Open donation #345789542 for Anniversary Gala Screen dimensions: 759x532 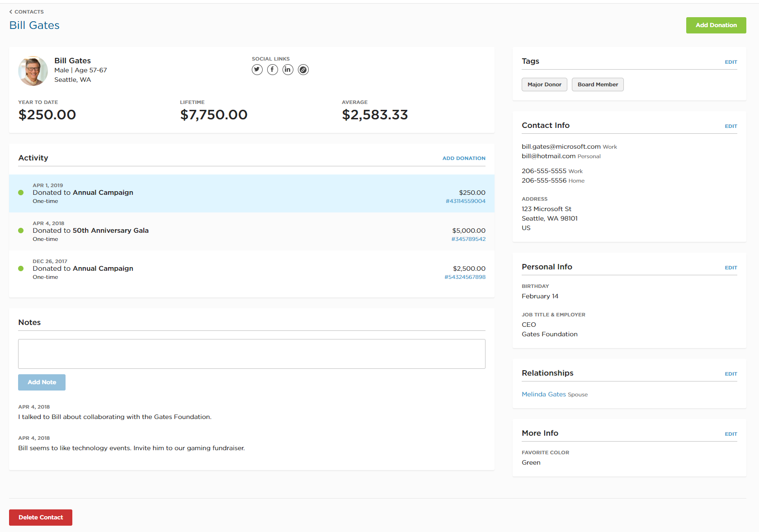[468, 239]
